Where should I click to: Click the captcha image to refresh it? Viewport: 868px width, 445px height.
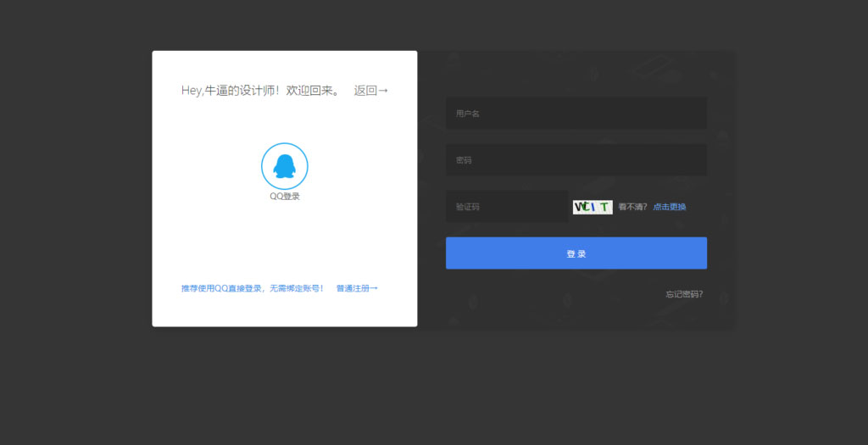[593, 207]
